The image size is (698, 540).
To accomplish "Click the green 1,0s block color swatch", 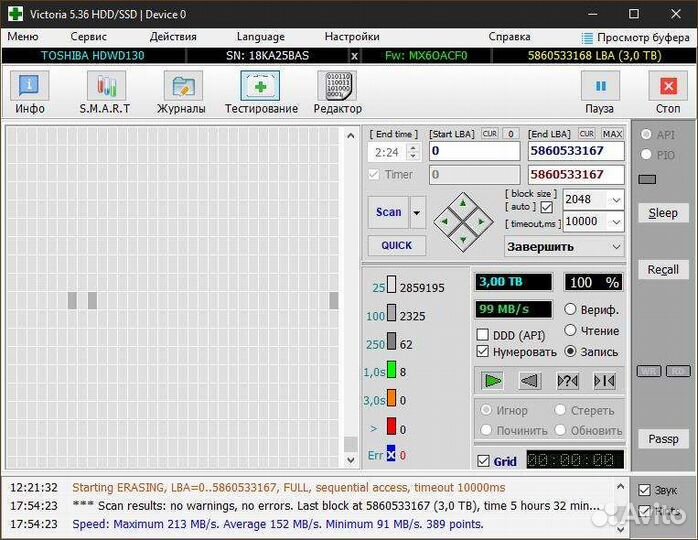I will coord(391,369).
